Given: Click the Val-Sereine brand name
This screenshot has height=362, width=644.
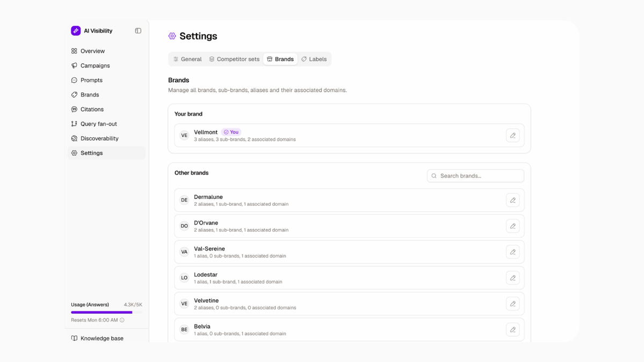Looking at the screenshot, I should click(x=209, y=249).
